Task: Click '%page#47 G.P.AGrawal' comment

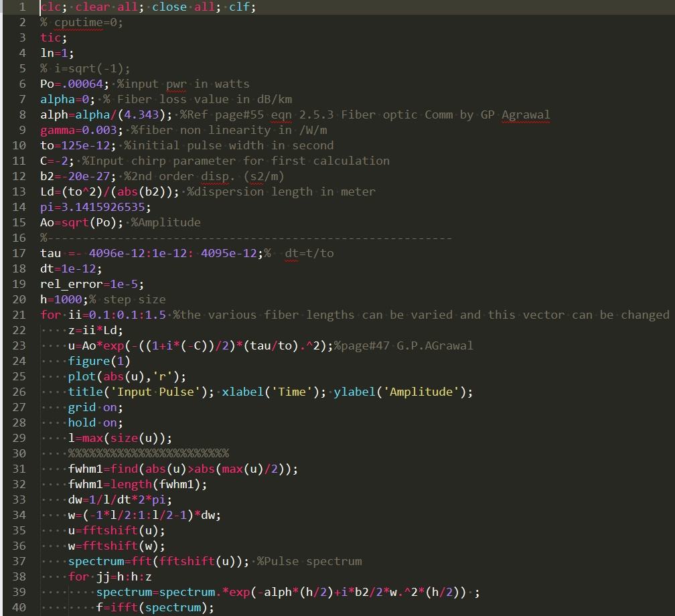Action: tap(404, 345)
